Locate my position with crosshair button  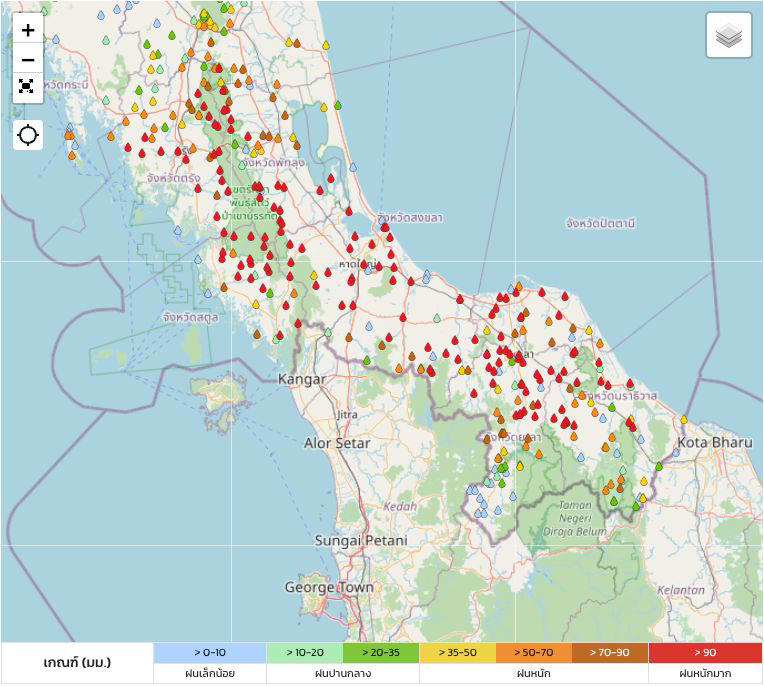click(x=28, y=135)
